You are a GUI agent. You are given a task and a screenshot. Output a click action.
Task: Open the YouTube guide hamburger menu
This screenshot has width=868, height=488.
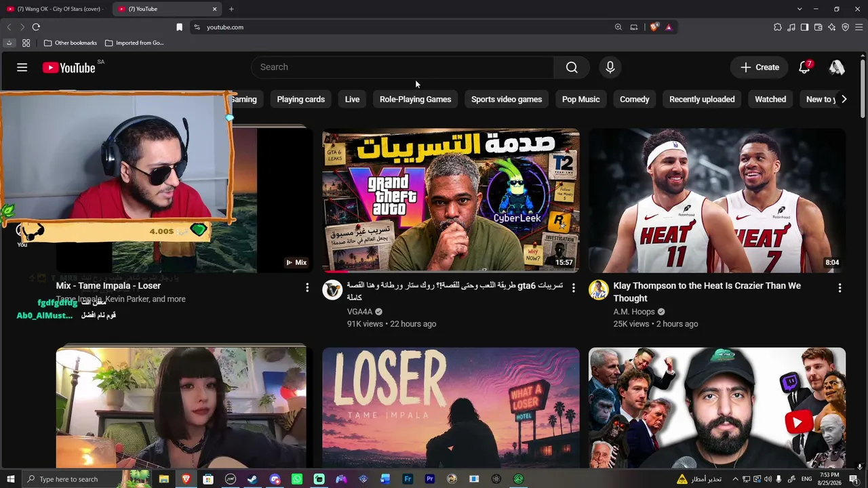coord(22,67)
